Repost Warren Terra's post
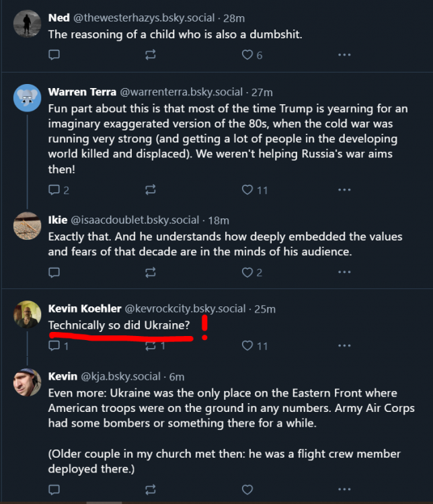 pyautogui.click(x=151, y=190)
